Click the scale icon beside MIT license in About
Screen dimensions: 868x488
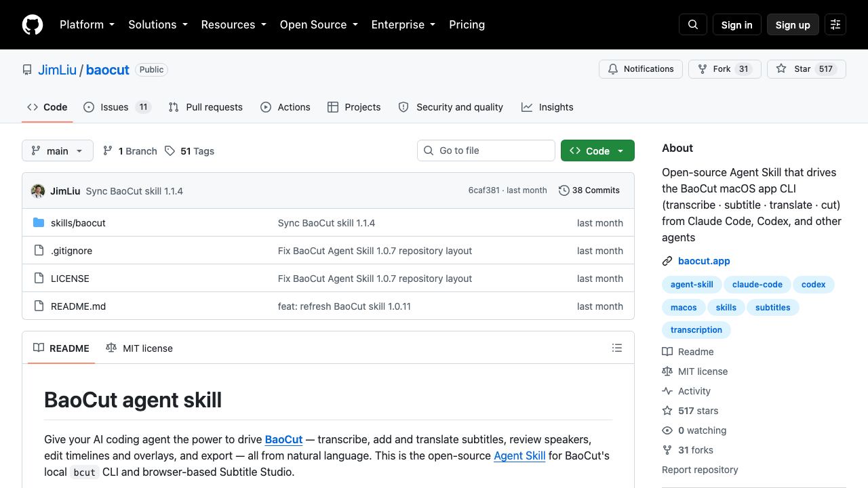667,371
